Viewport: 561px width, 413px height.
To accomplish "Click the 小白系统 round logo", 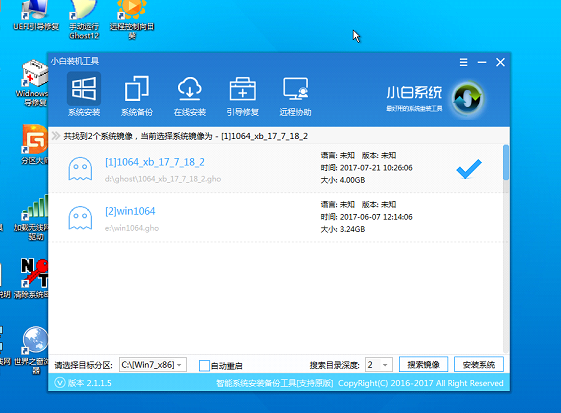I will click(x=468, y=98).
